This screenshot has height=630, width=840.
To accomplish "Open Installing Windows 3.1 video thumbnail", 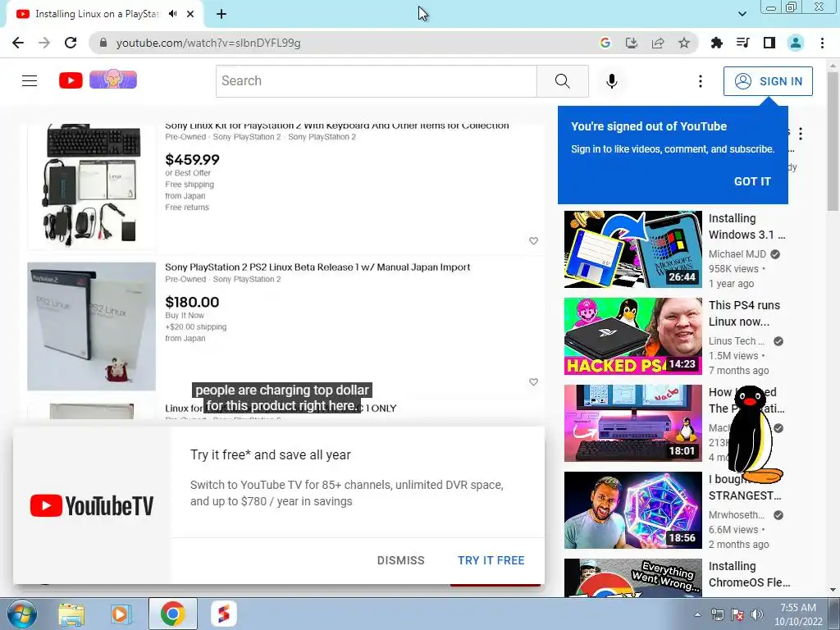I will 632,249.
